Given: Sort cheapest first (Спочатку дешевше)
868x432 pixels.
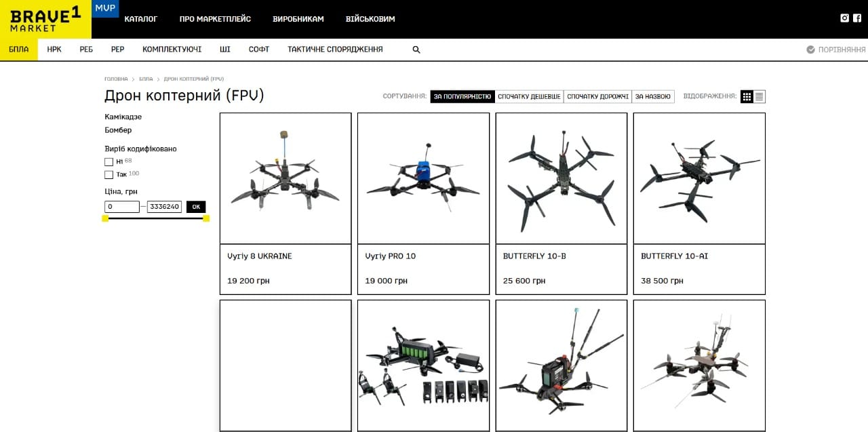Looking at the screenshot, I should (x=530, y=96).
